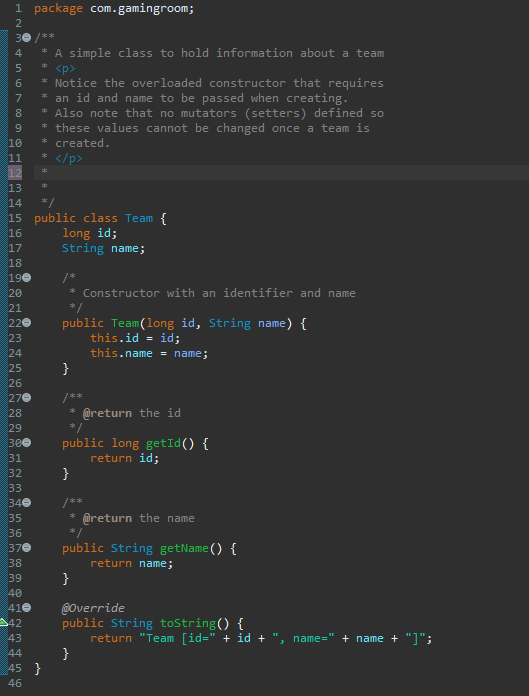529x696 pixels.
Task: Click the word 'created.' on line 10
Action: point(83,143)
